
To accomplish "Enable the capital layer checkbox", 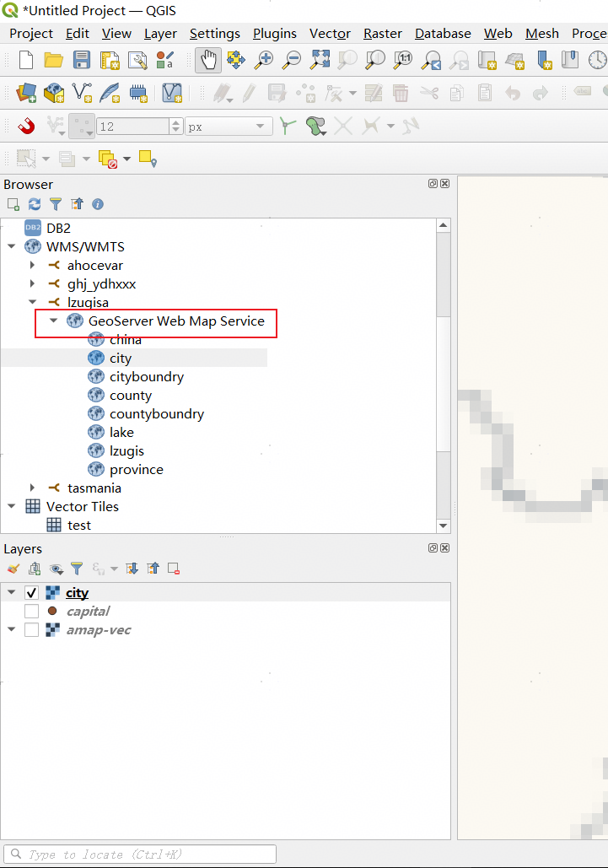I will (x=31, y=612).
